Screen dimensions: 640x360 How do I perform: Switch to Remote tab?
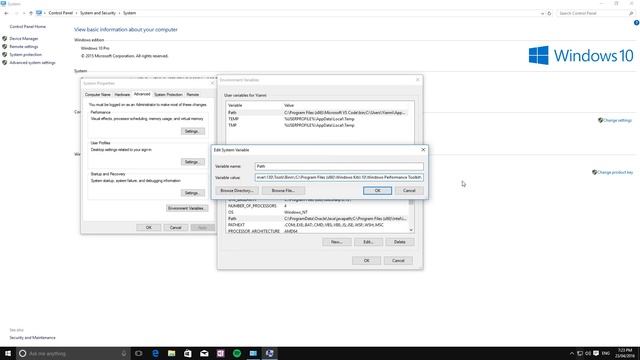click(x=193, y=94)
